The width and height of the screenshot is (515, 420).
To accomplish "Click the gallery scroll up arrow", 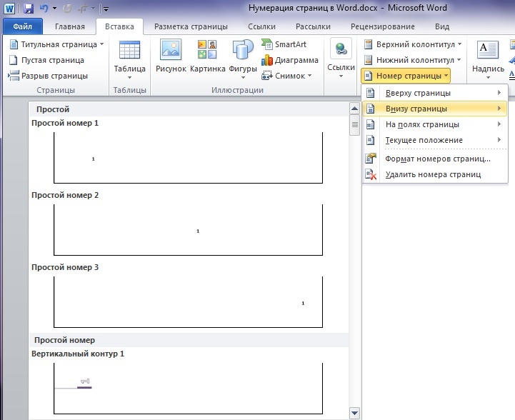I will (355, 109).
